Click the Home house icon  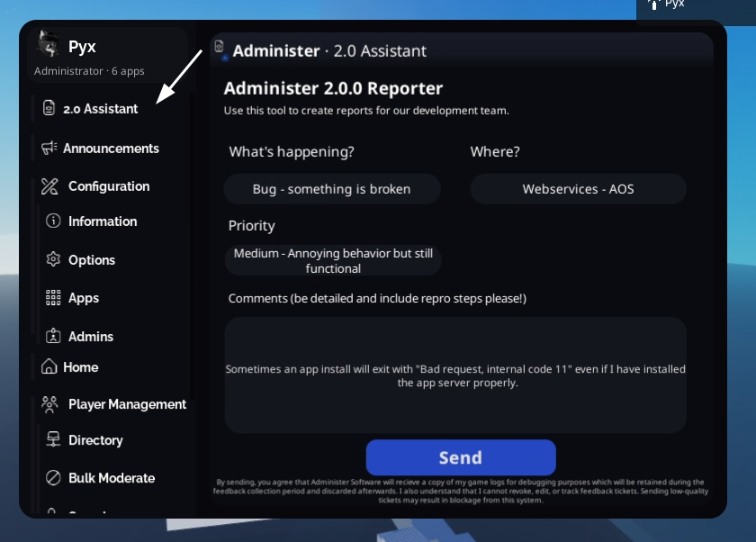point(49,366)
